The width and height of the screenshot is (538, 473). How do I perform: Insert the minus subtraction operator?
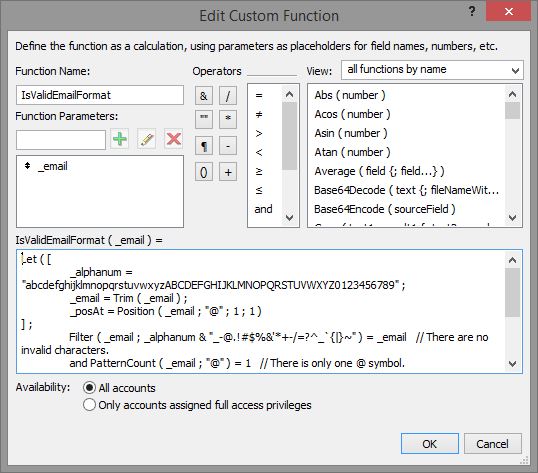click(228, 146)
